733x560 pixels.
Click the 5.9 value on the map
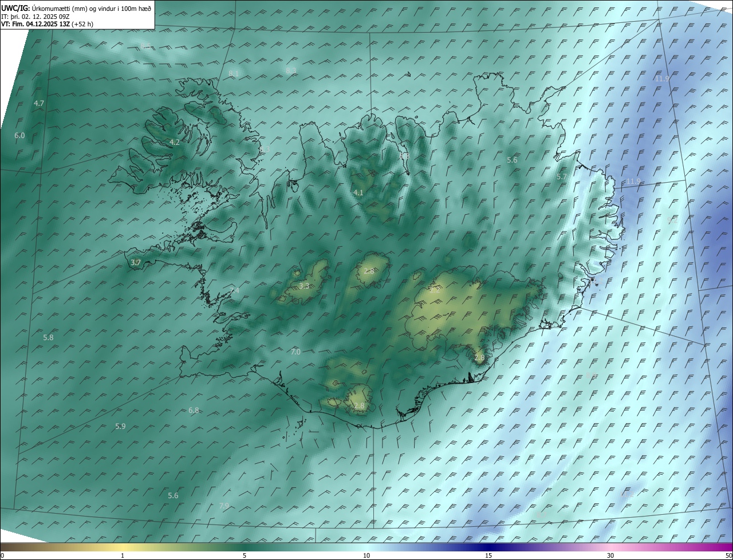click(120, 426)
